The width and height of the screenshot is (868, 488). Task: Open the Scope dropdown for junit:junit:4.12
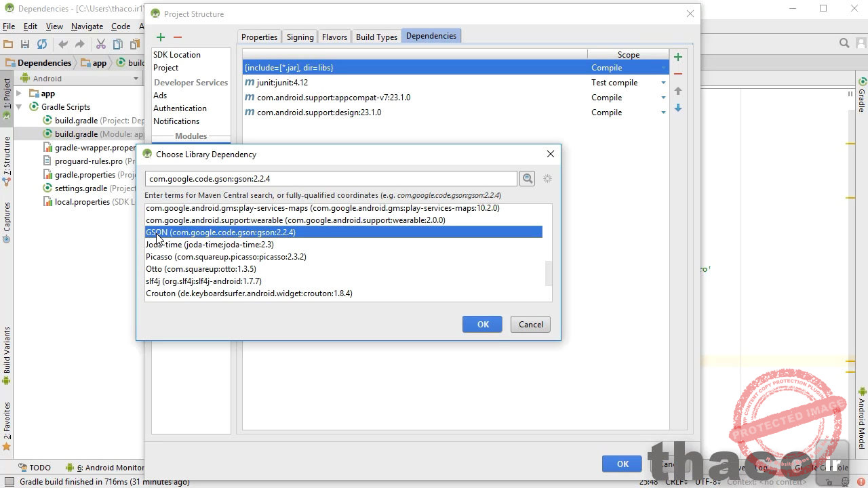663,82
